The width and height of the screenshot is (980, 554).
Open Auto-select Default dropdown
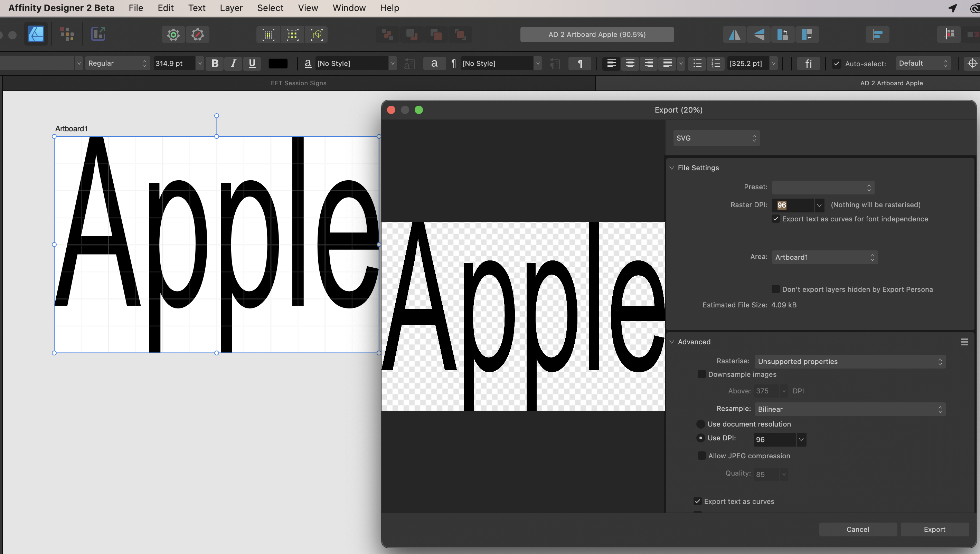tap(923, 63)
